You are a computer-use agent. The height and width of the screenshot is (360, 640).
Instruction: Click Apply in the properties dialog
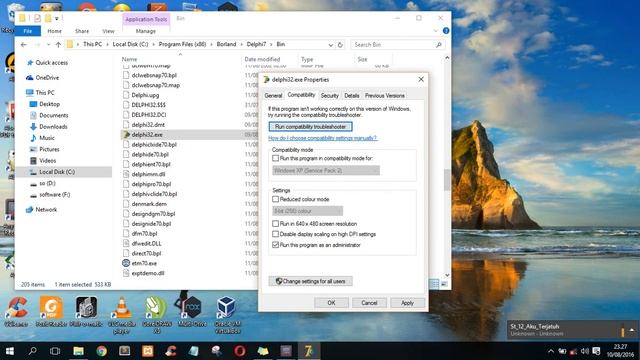pyautogui.click(x=407, y=303)
